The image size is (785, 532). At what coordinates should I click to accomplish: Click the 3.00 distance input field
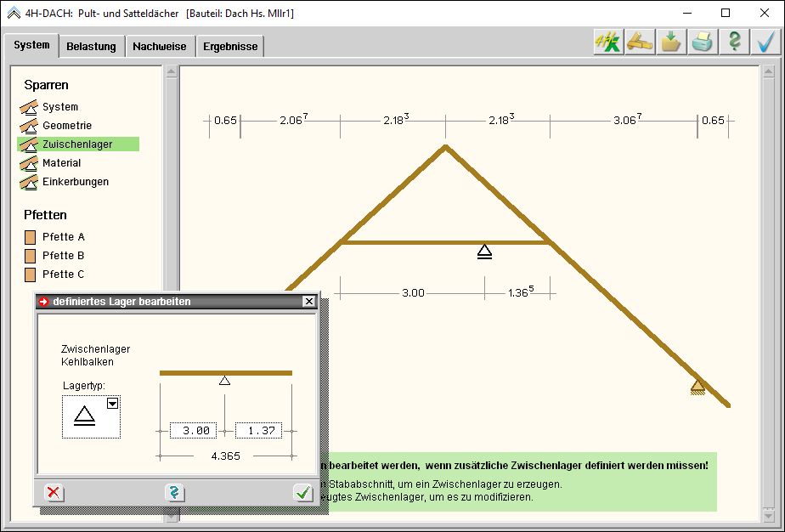[x=193, y=431]
